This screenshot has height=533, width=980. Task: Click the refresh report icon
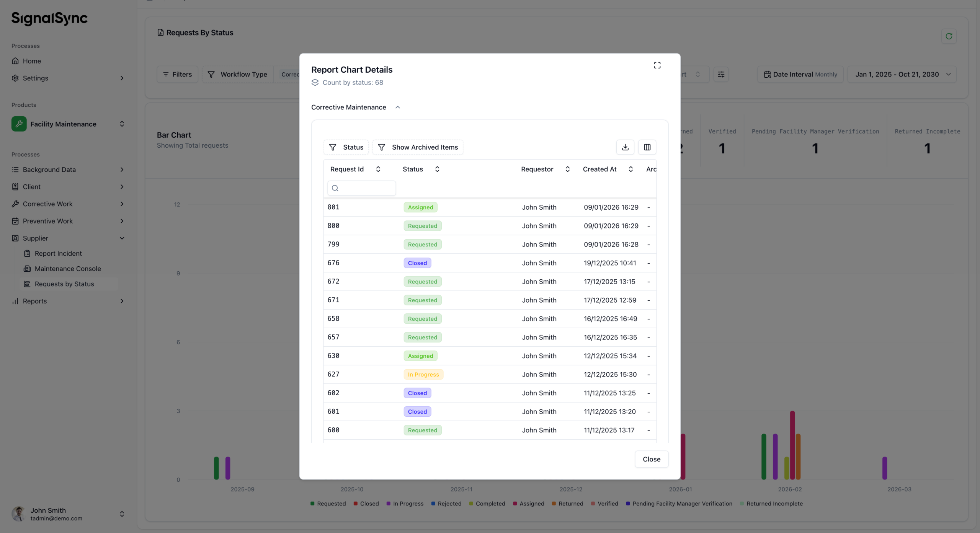click(949, 36)
